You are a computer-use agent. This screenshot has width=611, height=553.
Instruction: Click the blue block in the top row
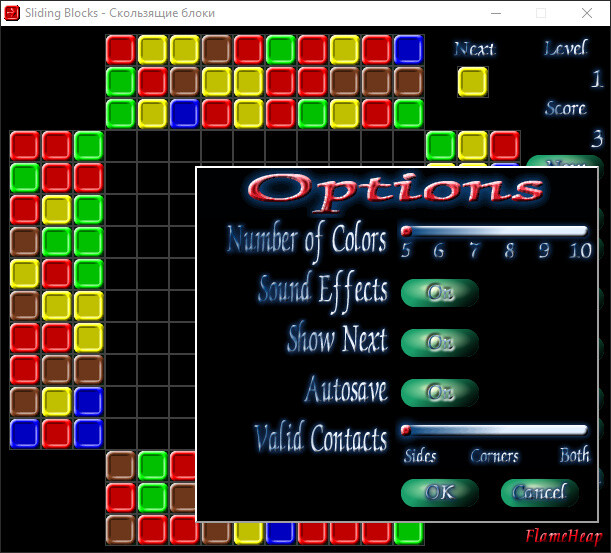pyautogui.click(x=408, y=49)
